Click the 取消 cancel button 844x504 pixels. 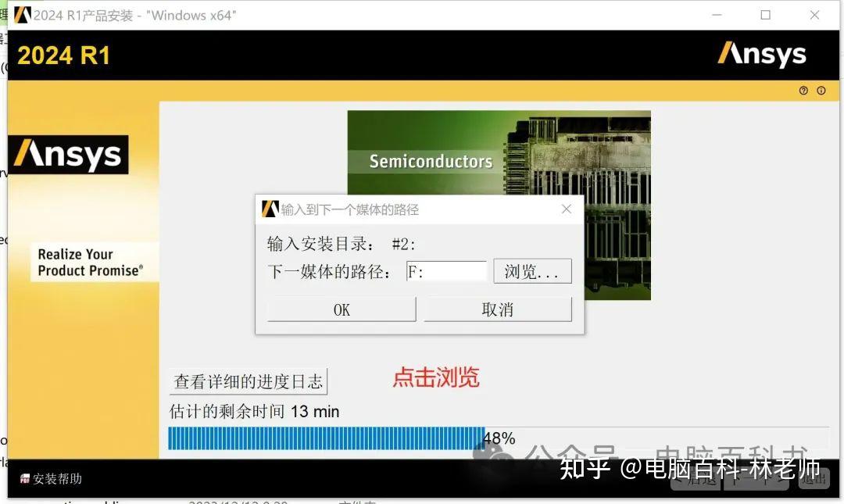click(x=498, y=309)
